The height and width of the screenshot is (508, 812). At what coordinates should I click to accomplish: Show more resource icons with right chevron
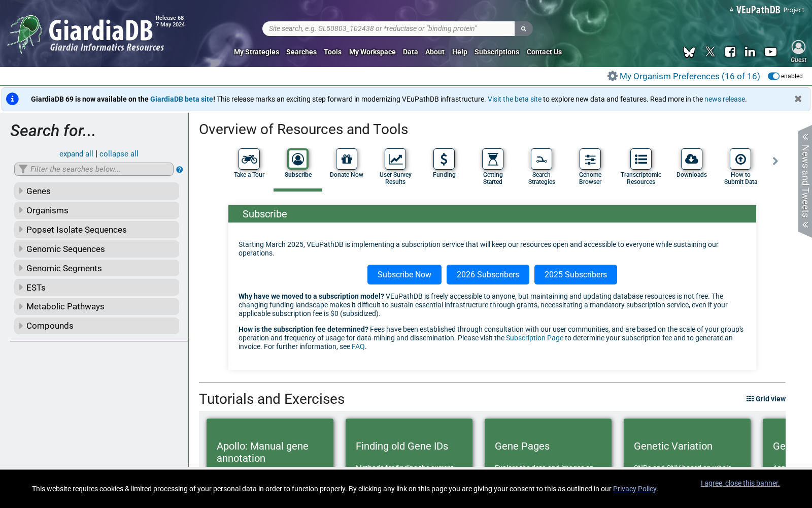[x=775, y=161]
